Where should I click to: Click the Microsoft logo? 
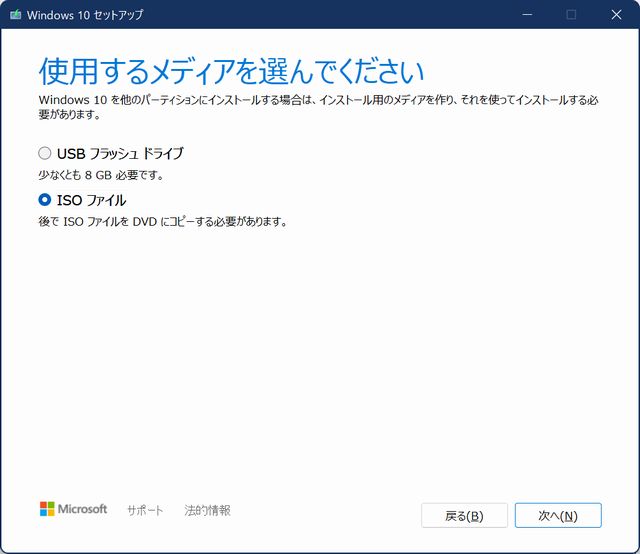[x=73, y=509]
